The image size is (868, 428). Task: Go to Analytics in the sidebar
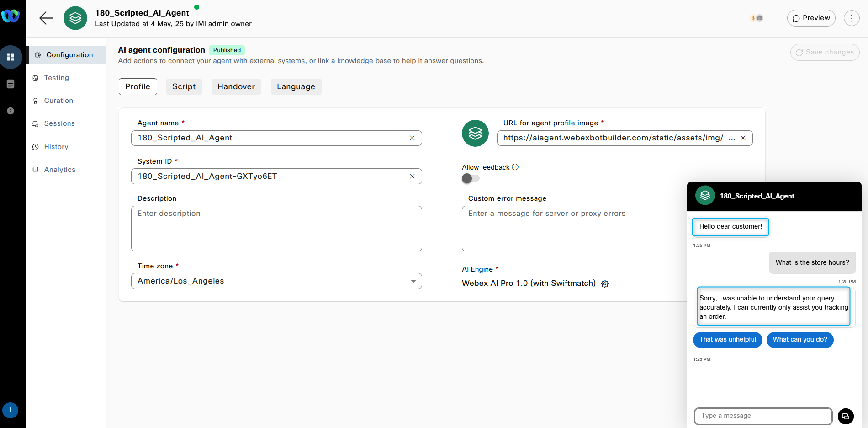point(59,170)
